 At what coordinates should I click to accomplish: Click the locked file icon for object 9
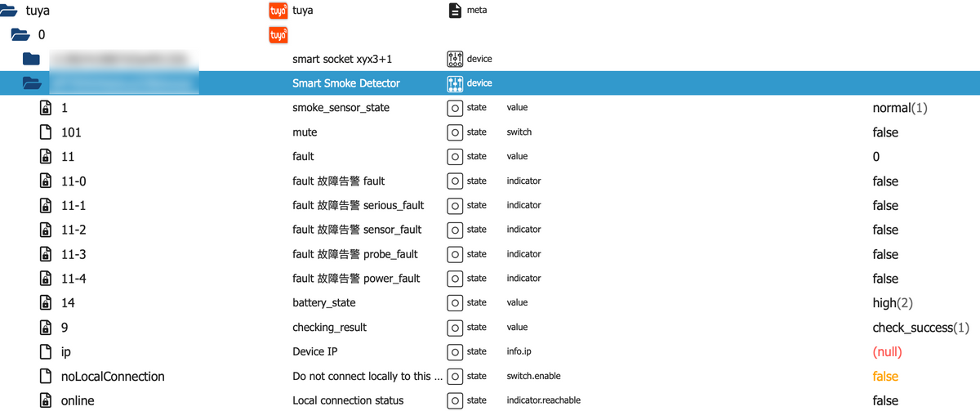point(46,327)
